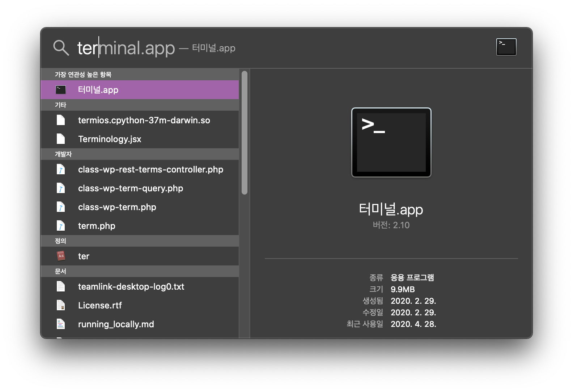Click the Dictionary icon beside 'ter'
The width and height of the screenshot is (573, 392).
point(61,256)
